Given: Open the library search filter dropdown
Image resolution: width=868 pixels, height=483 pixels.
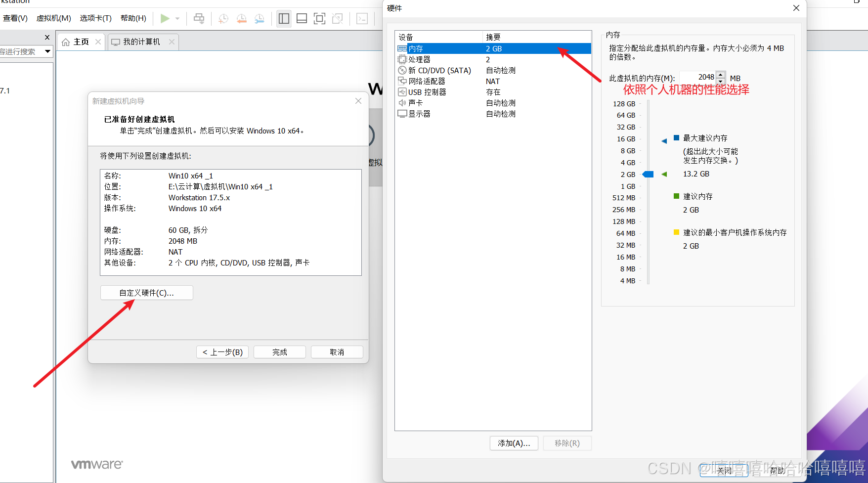Looking at the screenshot, I should pos(47,51).
